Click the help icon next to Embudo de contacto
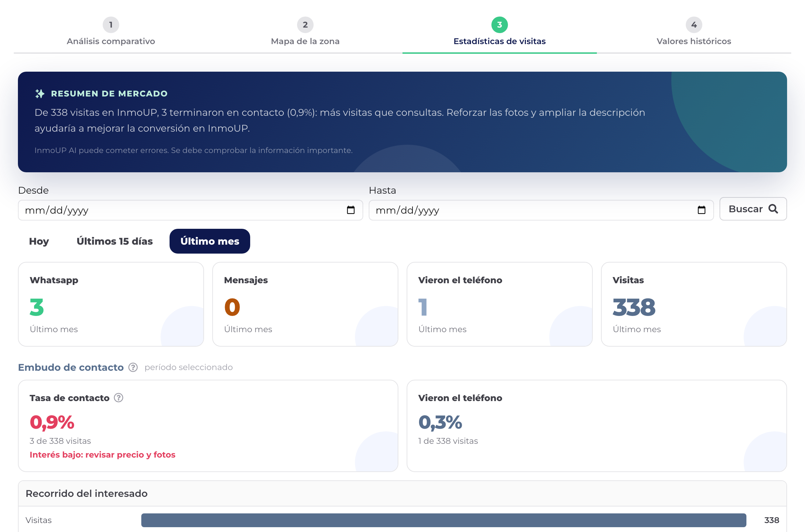This screenshot has height=532, width=805. tap(133, 367)
